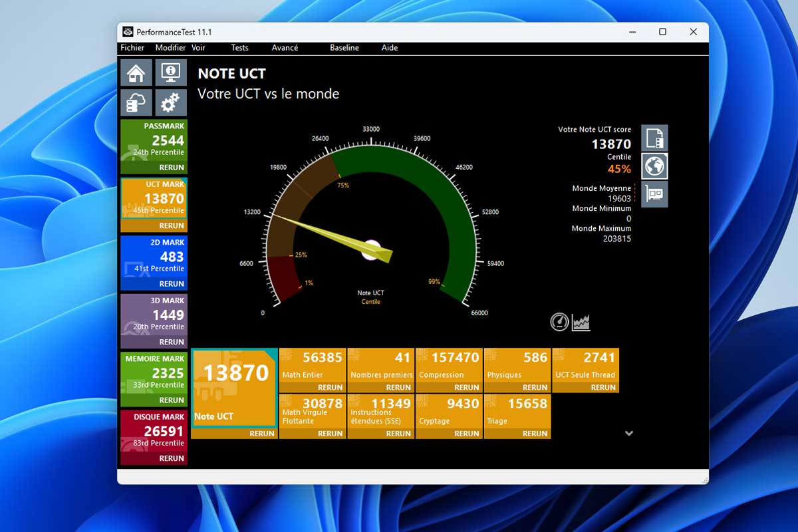Go to the Home screen icon
The image size is (798, 532).
[136, 72]
